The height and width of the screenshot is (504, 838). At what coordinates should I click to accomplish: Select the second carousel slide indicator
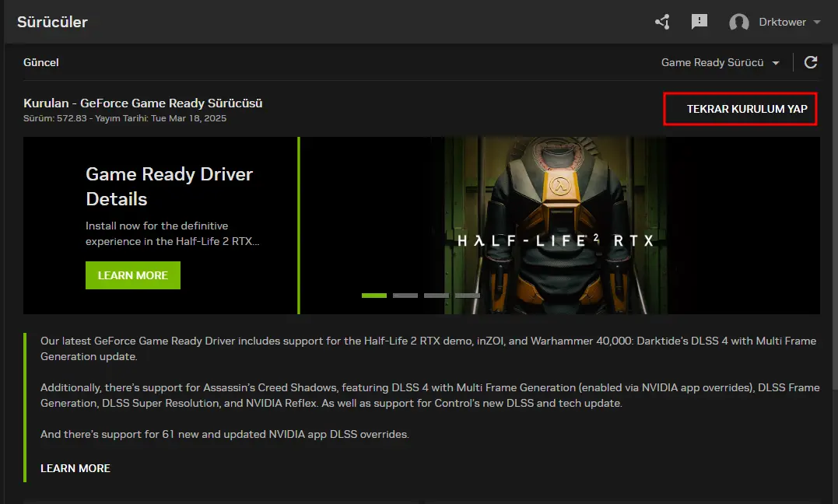click(405, 295)
